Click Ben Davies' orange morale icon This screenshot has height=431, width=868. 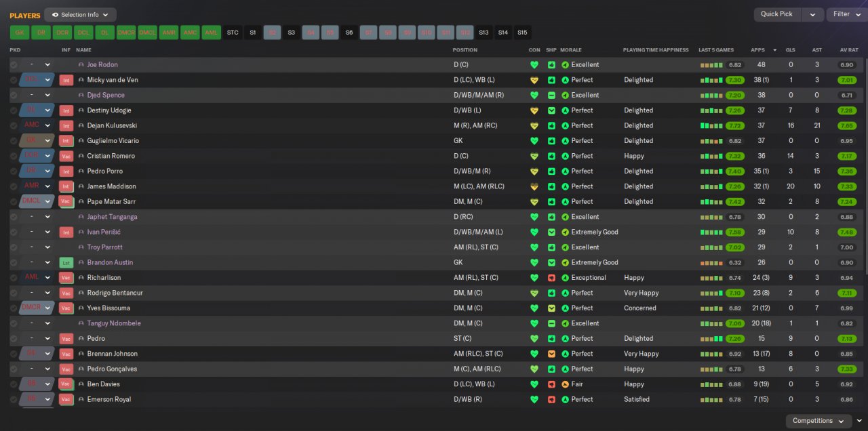click(566, 384)
